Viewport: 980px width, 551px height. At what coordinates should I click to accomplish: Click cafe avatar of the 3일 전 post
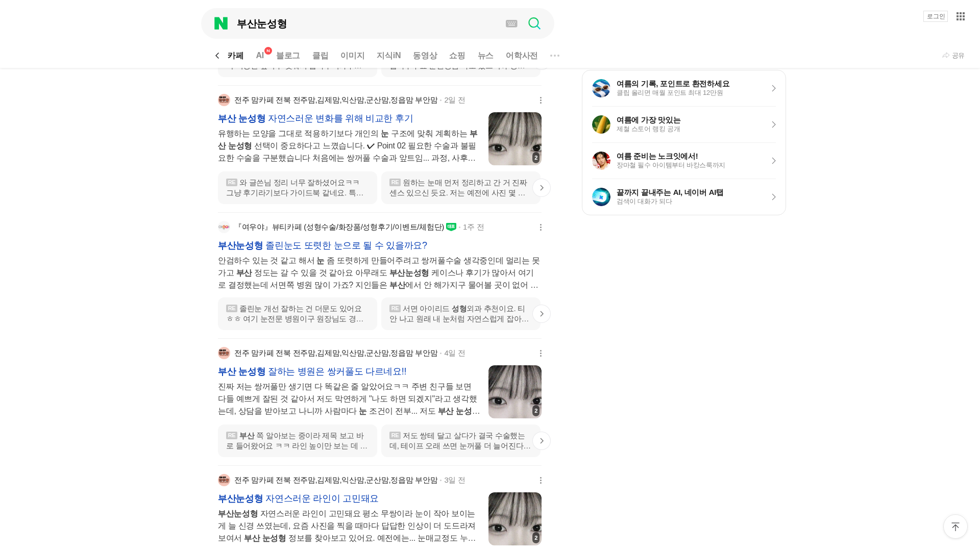pos(224,480)
